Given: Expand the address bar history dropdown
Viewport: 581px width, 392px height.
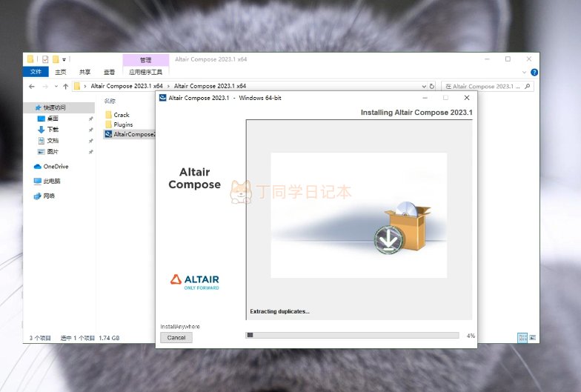Looking at the screenshot, I should coord(424,86).
